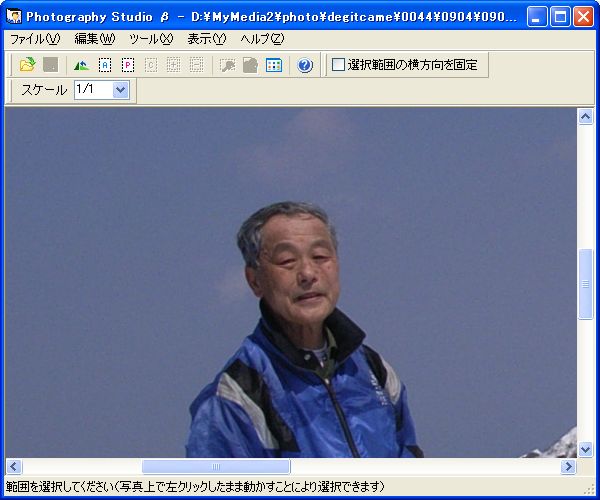Open the ツール menu
Image resolution: width=600 pixels, height=500 pixels.
(x=151, y=39)
